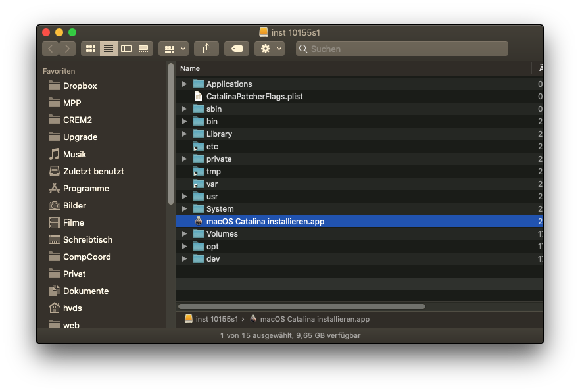This screenshot has width=580, height=392.
Task: Expand the Library folder triangle
Action: coord(184,134)
